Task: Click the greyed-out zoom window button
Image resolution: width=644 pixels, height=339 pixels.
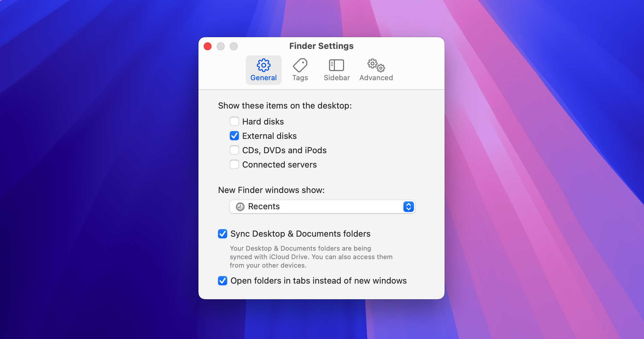Action: coord(234,46)
